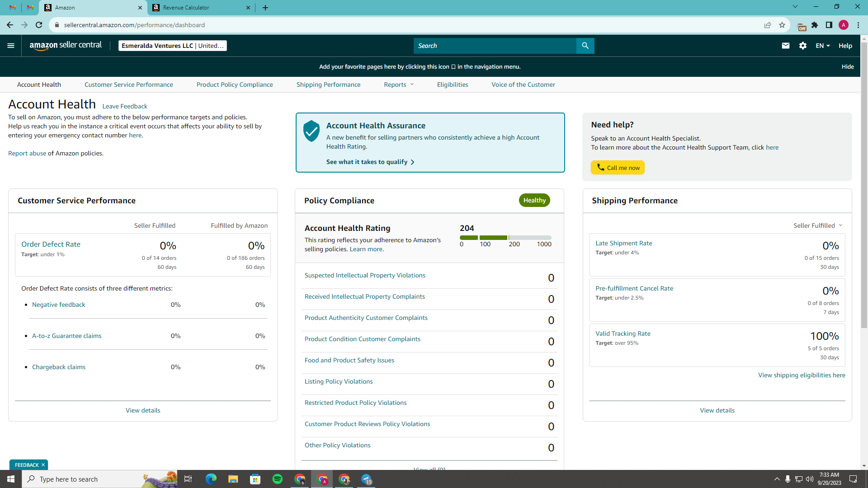Viewport: 868px width, 488px height.
Task: Open Task View in taskbar
Action: 188,479
